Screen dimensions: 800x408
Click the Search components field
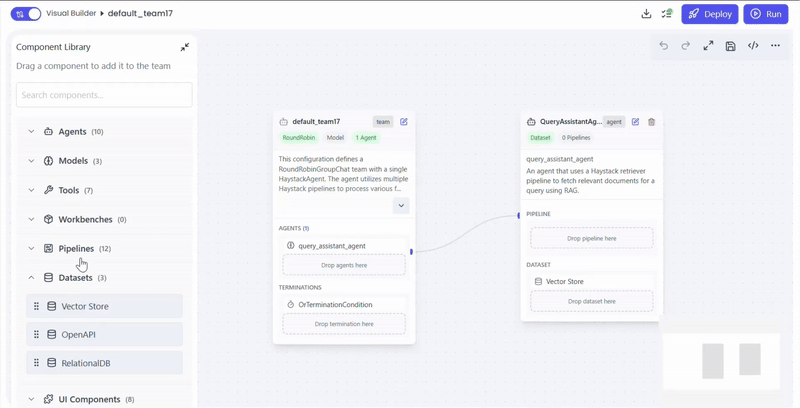104,95
